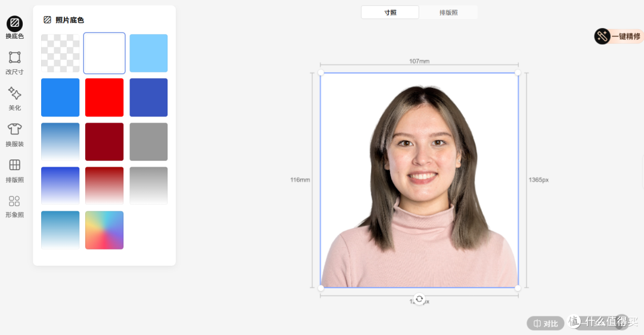The height and width of the screenshot is (335, 644).
Task: Select the gray-to-white gradient swatch
Action: 148,186
